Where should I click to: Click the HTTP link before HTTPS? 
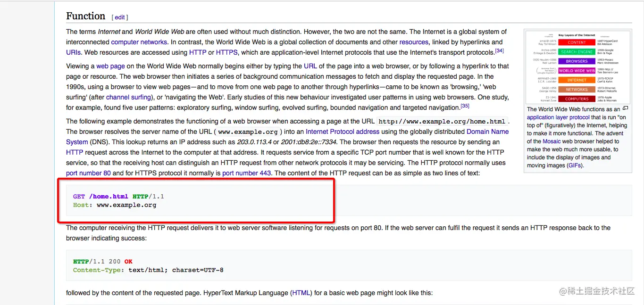point(198,52)
